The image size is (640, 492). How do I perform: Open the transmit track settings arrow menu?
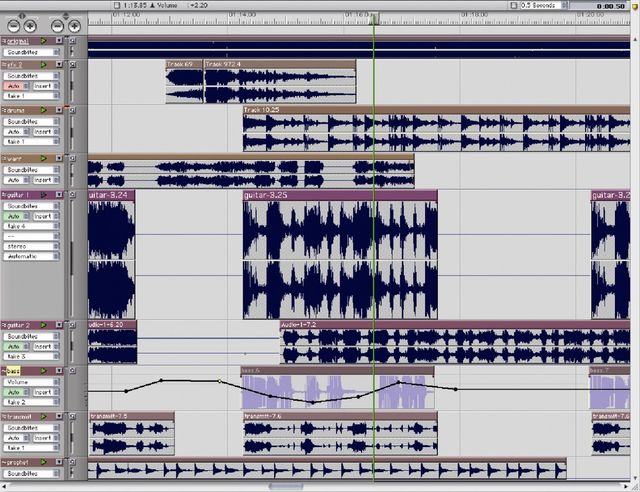coord(59,416)
